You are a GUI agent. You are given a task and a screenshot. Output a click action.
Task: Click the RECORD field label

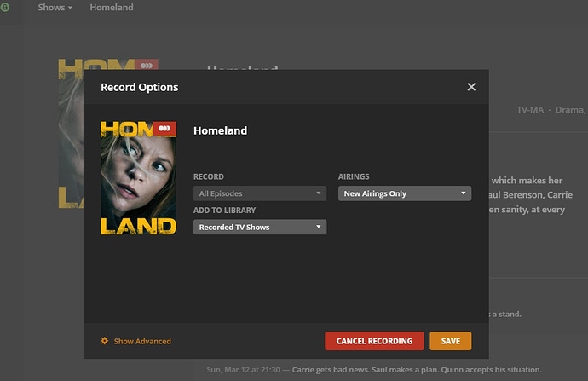click(209, 176)
